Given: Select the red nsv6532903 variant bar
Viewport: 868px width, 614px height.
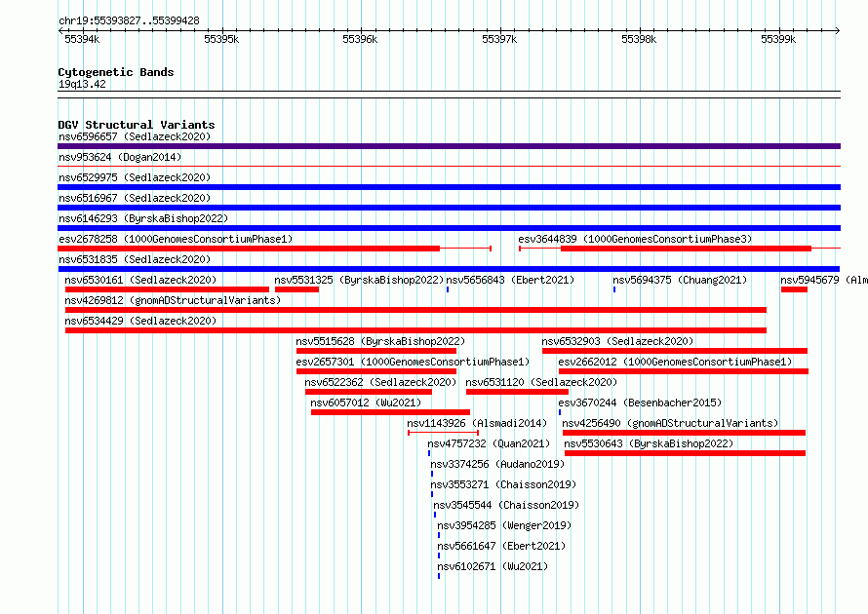Looking at the screenshot, I should click(675, 351).
